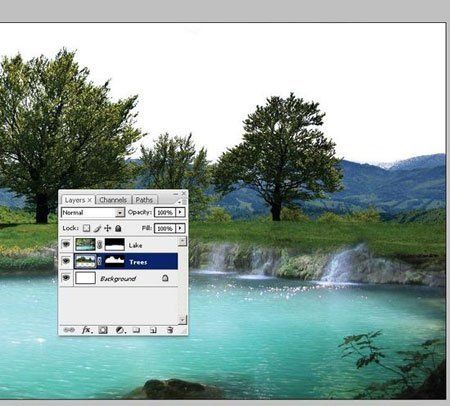
Task: Open the Layers panel options menu
Action: pyautogui.click(x=180, y=201)
